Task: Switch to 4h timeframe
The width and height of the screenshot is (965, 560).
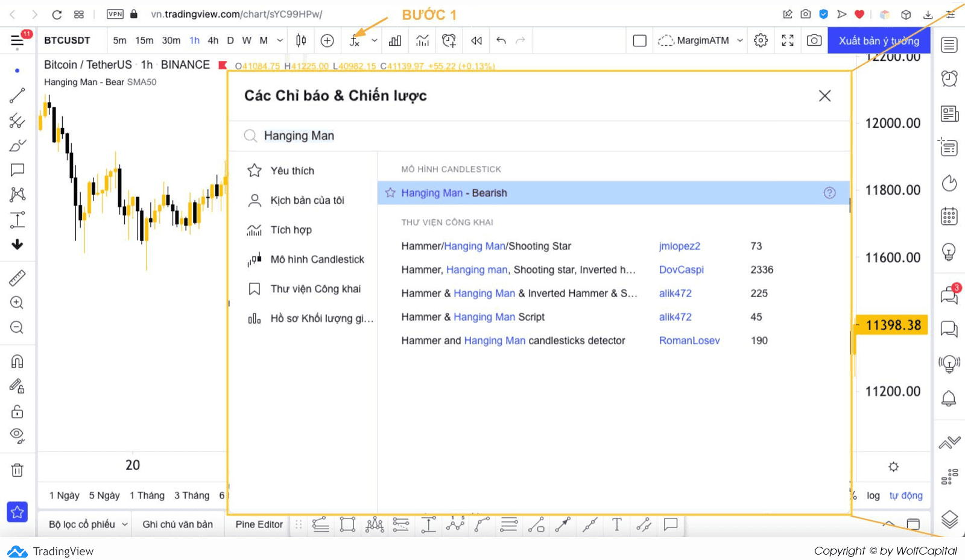Action: (213, 40)
